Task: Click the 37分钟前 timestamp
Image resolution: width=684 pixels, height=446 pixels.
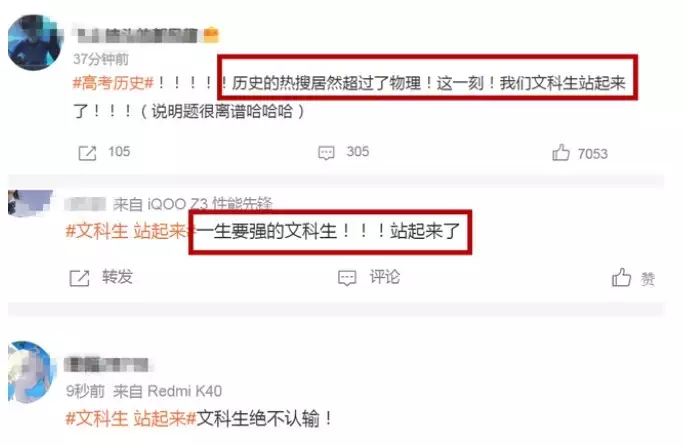Action: [101, 59]
